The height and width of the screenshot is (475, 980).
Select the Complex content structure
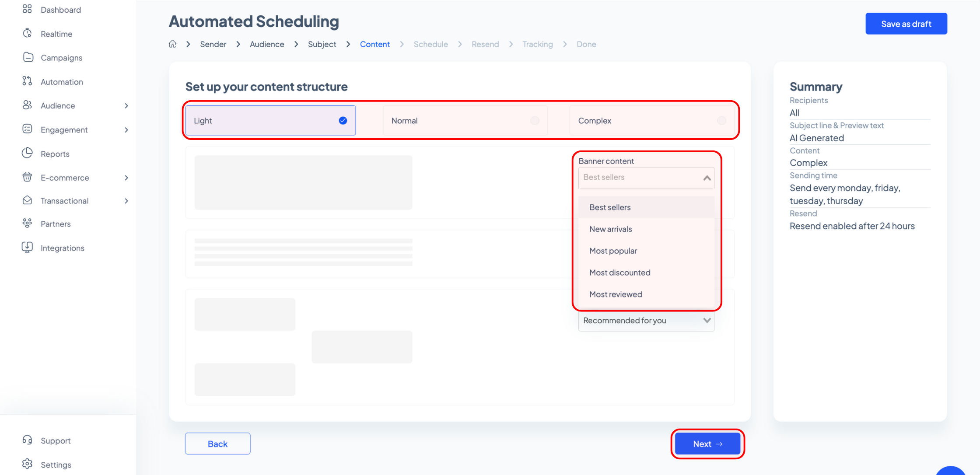pos(652,120)
